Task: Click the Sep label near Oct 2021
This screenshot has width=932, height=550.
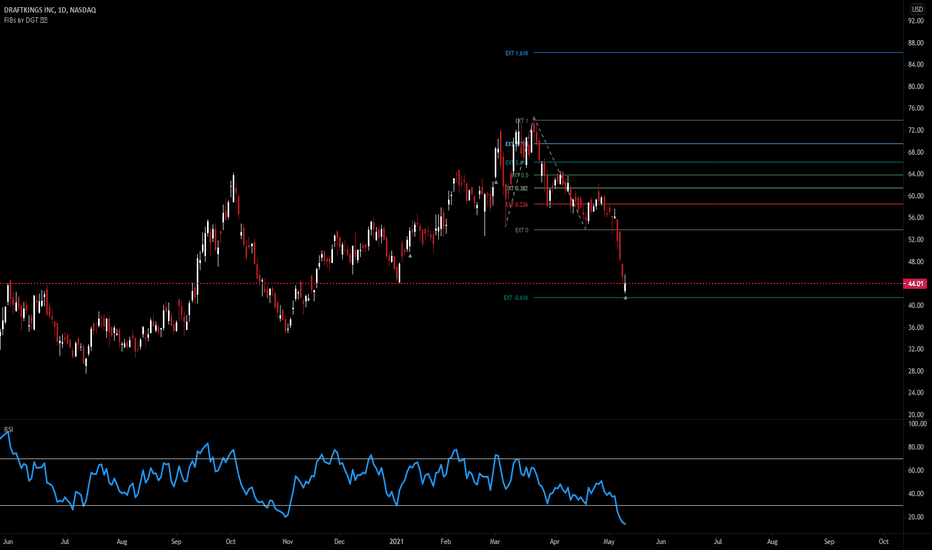Action: pyautogui.click(x=829, y=542)
